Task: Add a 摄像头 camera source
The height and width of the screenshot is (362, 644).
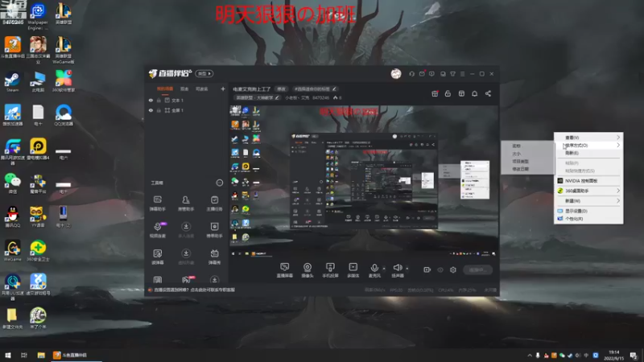Action: (x=308, y=270)
